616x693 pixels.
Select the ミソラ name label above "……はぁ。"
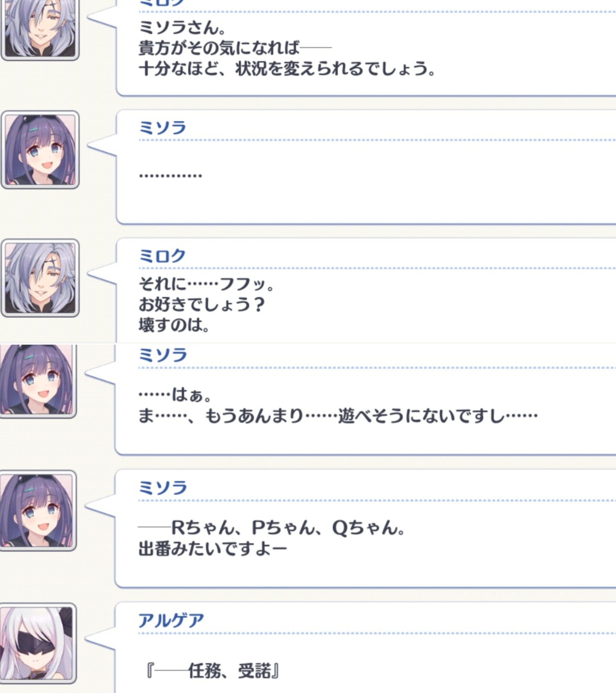pyautogui.click(x=163, y=355)
